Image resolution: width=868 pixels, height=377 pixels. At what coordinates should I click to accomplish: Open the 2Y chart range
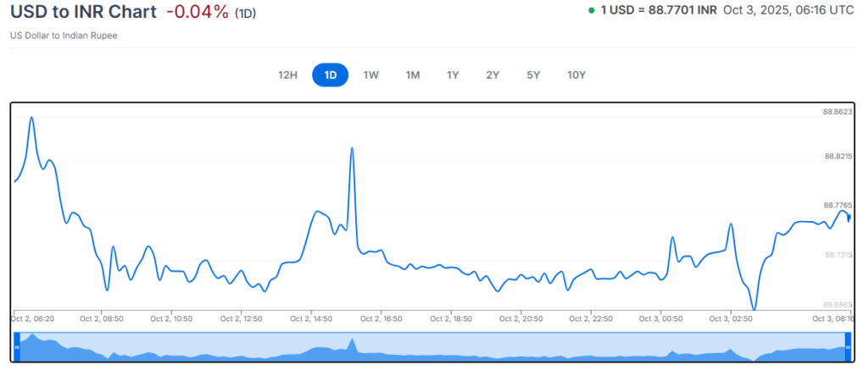pos(492,75)
